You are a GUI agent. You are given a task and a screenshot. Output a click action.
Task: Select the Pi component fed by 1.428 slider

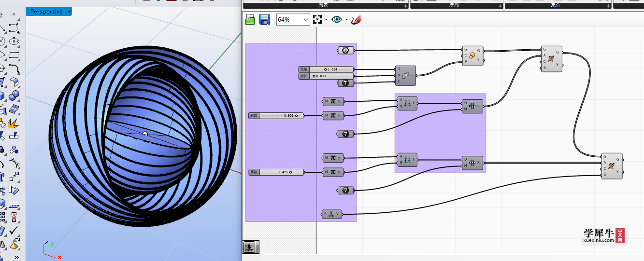coord(333,172)
